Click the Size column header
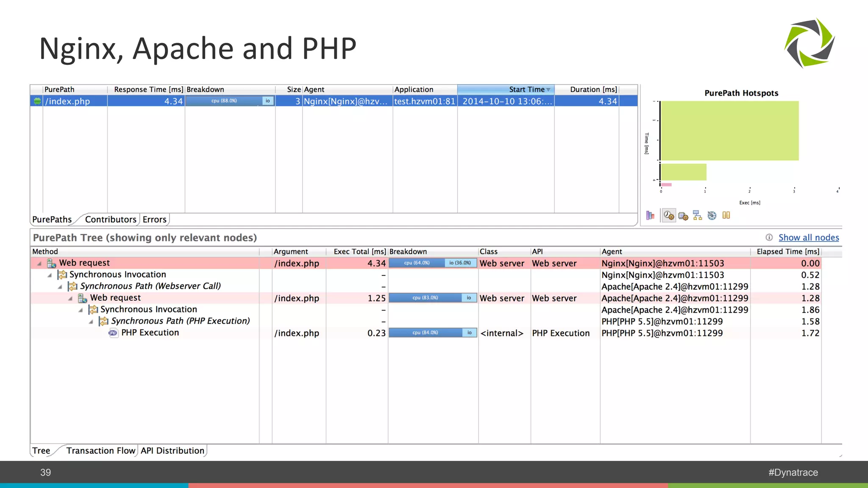 point(289,89)
